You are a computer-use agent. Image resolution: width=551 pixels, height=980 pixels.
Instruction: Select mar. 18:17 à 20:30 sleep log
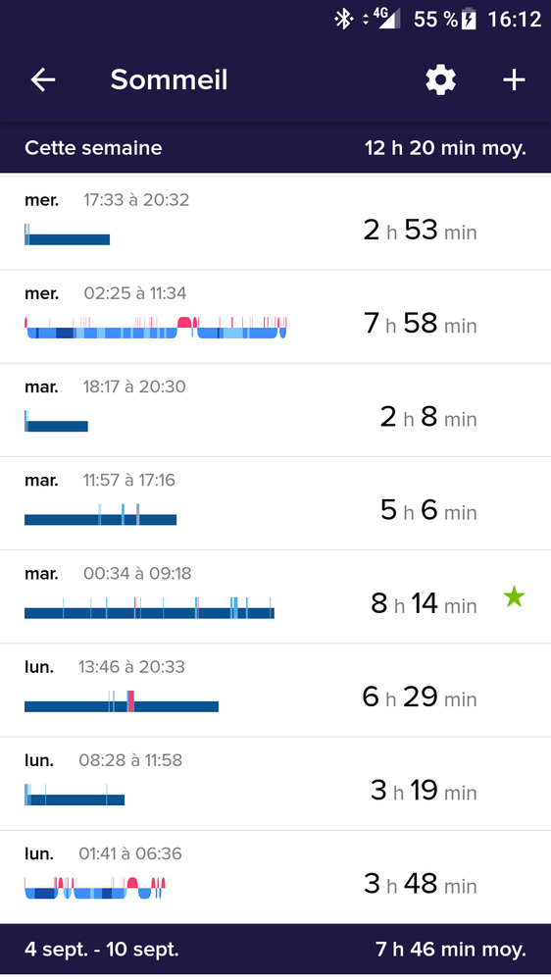[275, 410]
